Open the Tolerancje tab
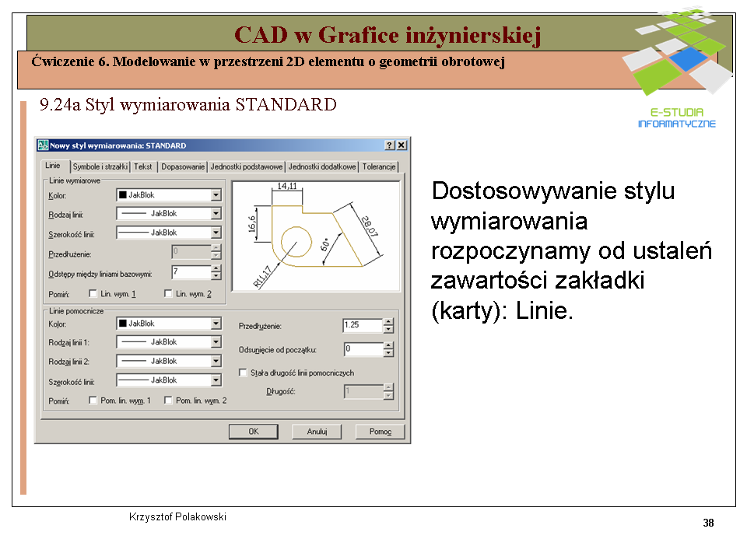The width and height of the screenshot is (747, 560). 379,166
